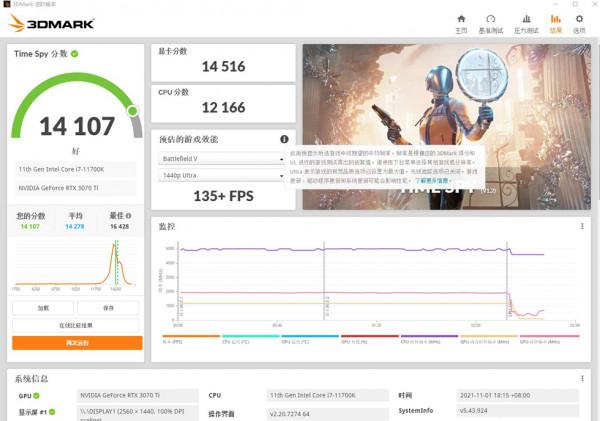Click NVIDIA GeForce RTX 3070 Ti under gauge
The width and height of the screenshot is (600, 421).
coord(75,188)
